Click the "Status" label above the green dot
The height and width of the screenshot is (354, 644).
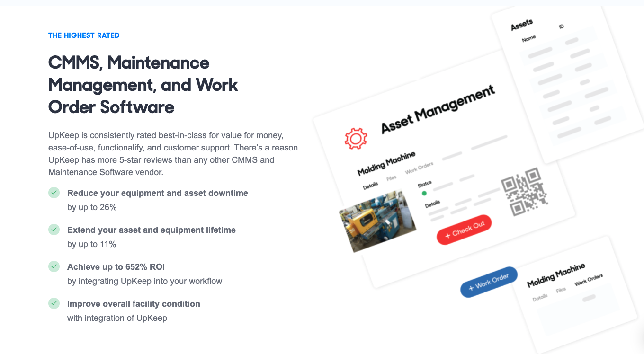click(x=425, y=184)
